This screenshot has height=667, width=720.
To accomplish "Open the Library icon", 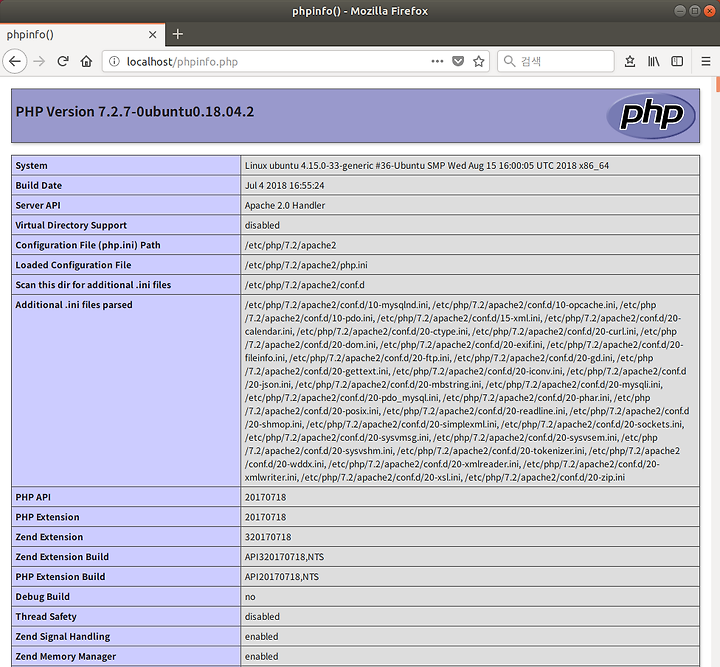I will click(x=653, y=62).
